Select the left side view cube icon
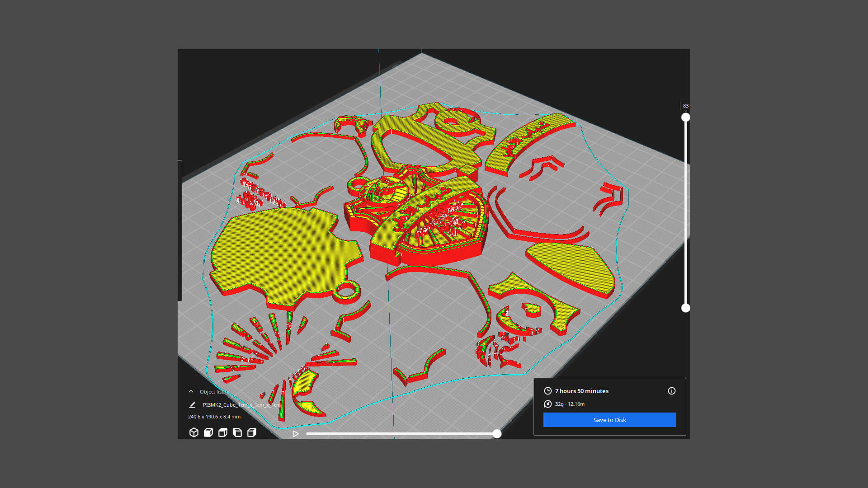Screen dimensions: 868x488 237,433
